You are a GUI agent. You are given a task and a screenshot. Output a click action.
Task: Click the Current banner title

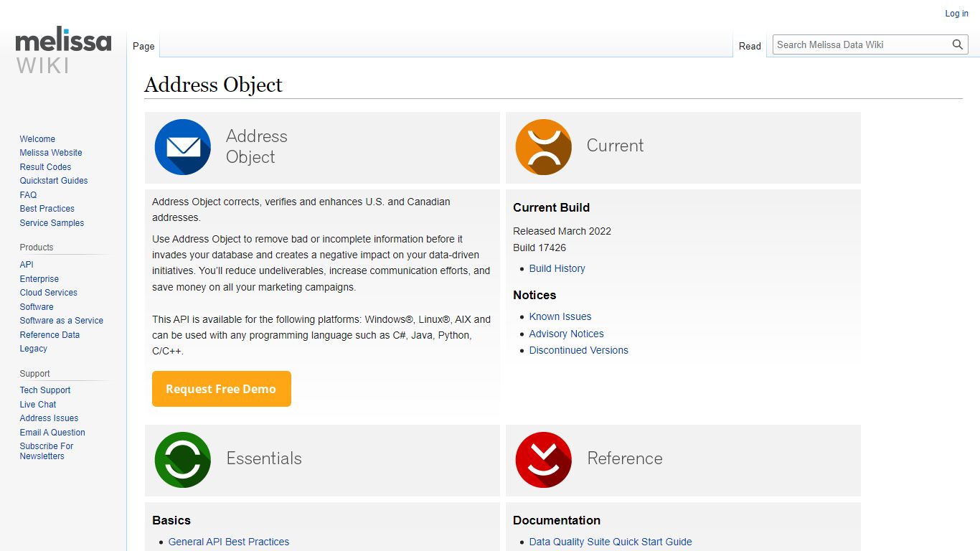[x=615, y=146]
